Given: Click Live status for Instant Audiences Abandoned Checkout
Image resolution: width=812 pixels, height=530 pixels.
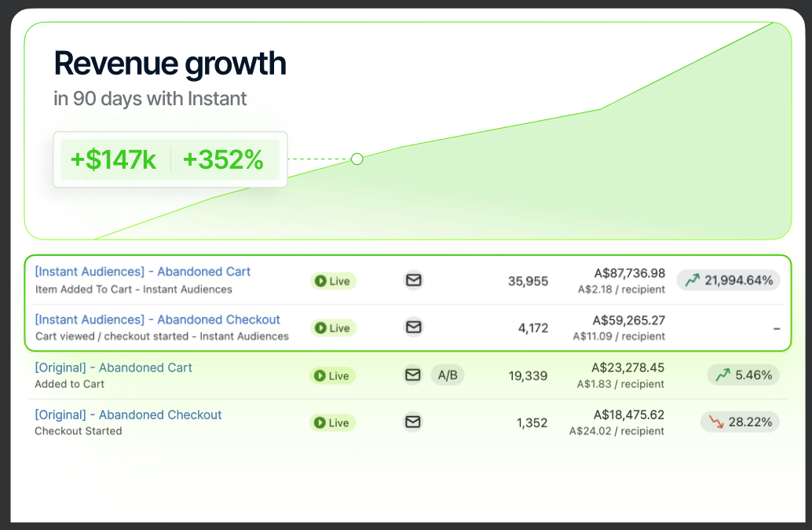Looking at the screenshot, I should 333,328.
